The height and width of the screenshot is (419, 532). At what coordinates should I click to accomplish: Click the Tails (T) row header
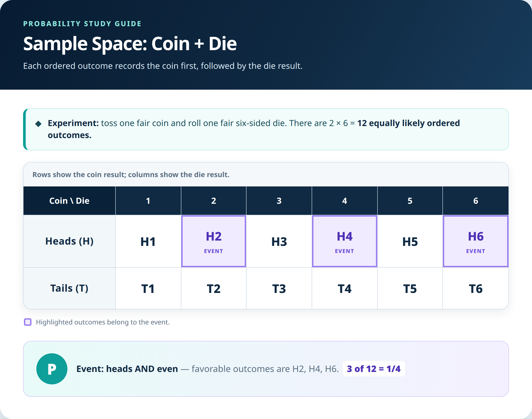[69, 289]
